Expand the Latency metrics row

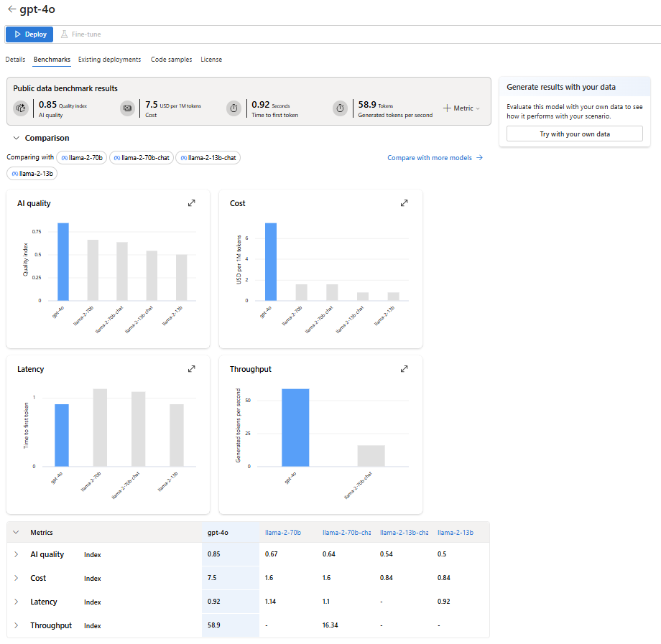click(16, 602)
